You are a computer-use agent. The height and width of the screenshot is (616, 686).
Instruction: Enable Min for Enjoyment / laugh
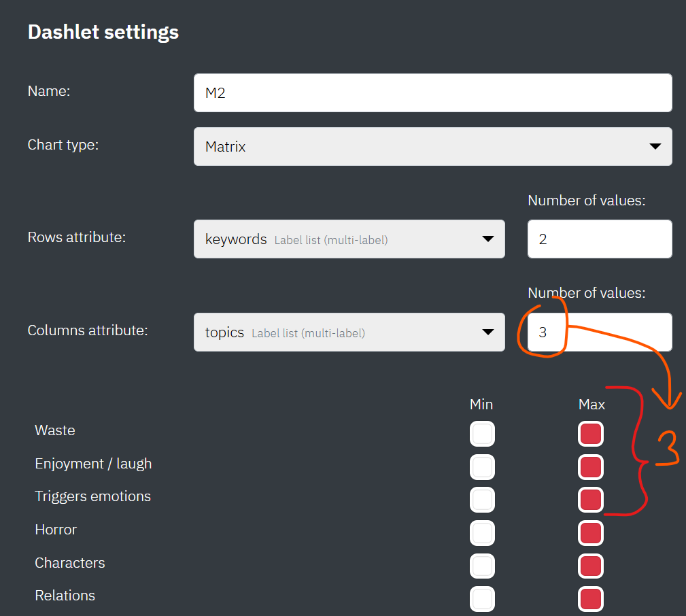(x=482, y=467)
